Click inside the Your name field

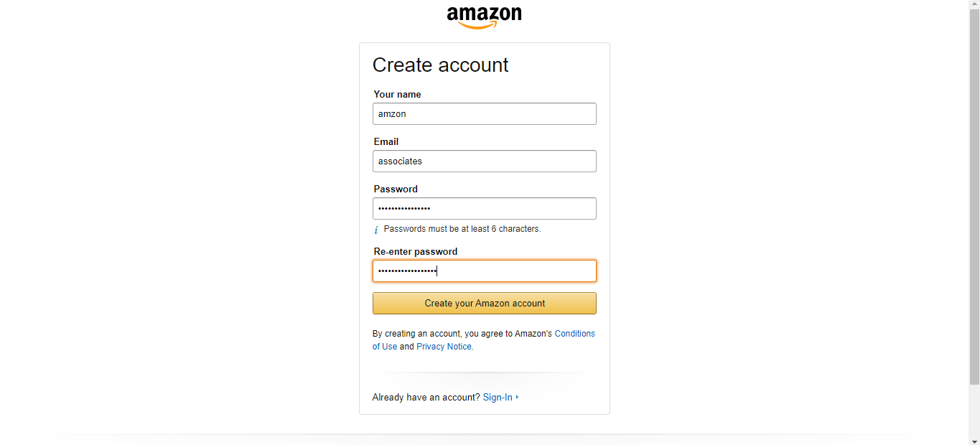tap(484, 113)
